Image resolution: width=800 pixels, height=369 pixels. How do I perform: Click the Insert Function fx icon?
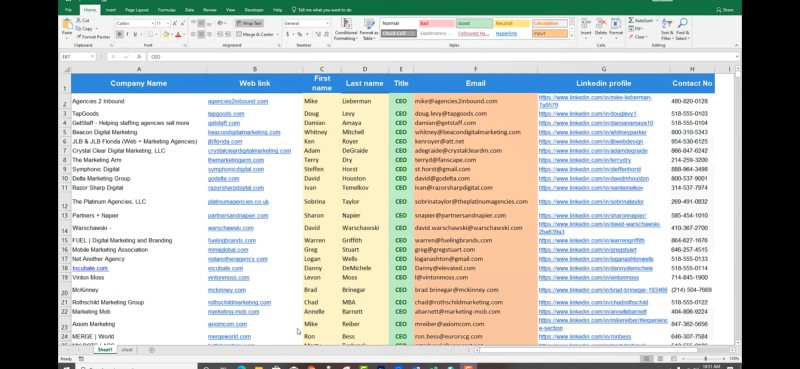point(139,57)
